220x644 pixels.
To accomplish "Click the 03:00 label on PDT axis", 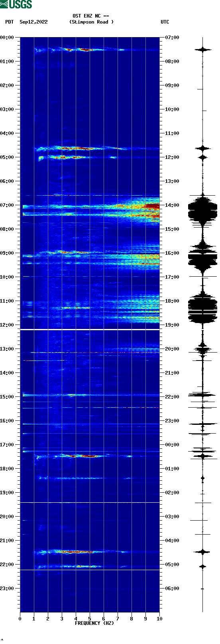I will coord(7,109).
